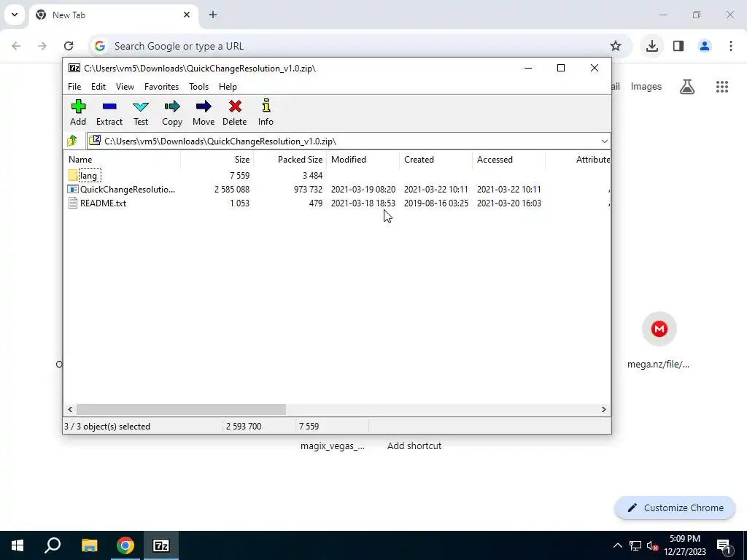Sort by Packed Size column
Screen dimensions: 747x560
[290, 160]
